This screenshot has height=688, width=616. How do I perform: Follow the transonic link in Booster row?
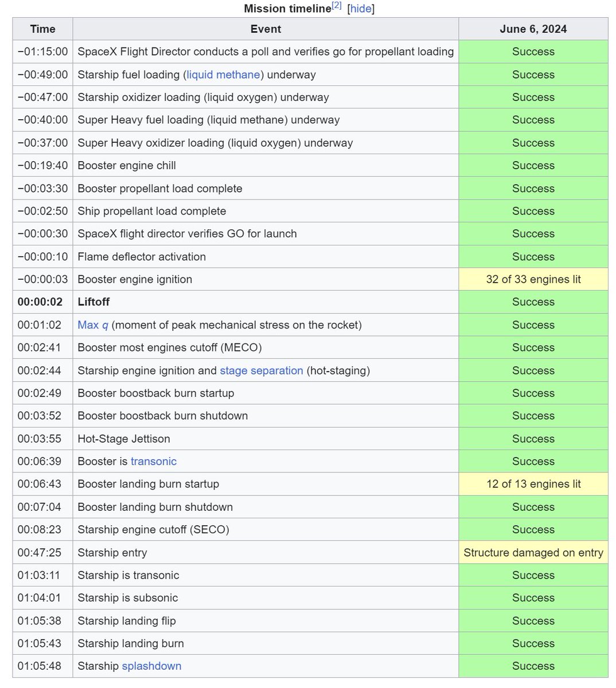tap(154, 462)
